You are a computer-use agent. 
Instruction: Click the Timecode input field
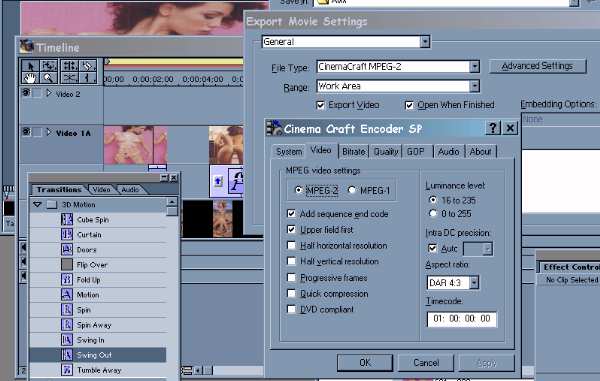click(x=461, y=319)
